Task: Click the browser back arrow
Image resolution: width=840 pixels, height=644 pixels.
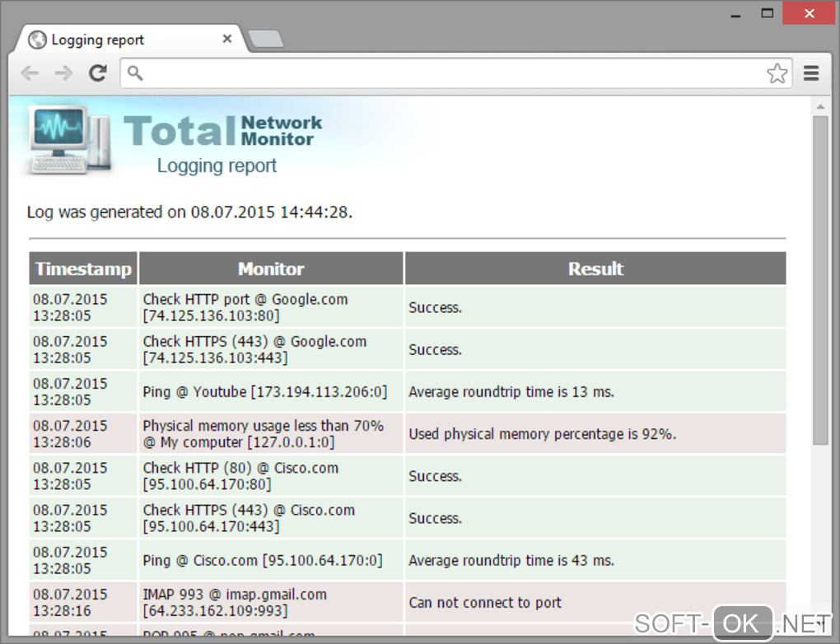Action: [30, 72]
